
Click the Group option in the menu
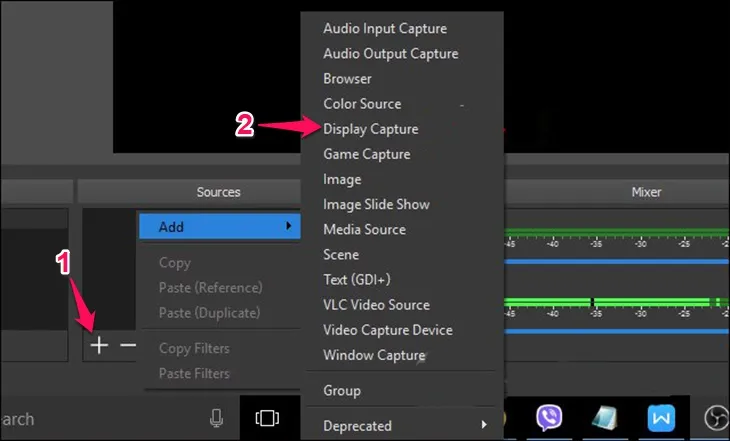point(342,390)
